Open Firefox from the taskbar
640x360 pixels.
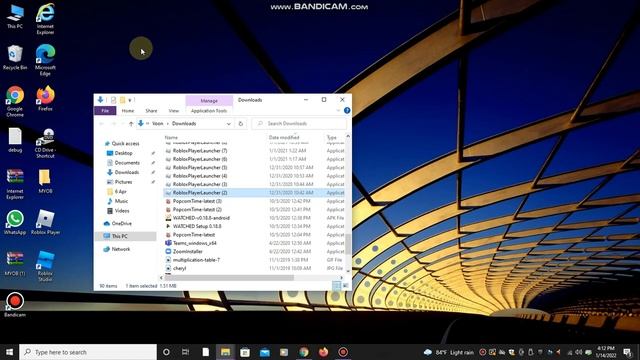323,352
